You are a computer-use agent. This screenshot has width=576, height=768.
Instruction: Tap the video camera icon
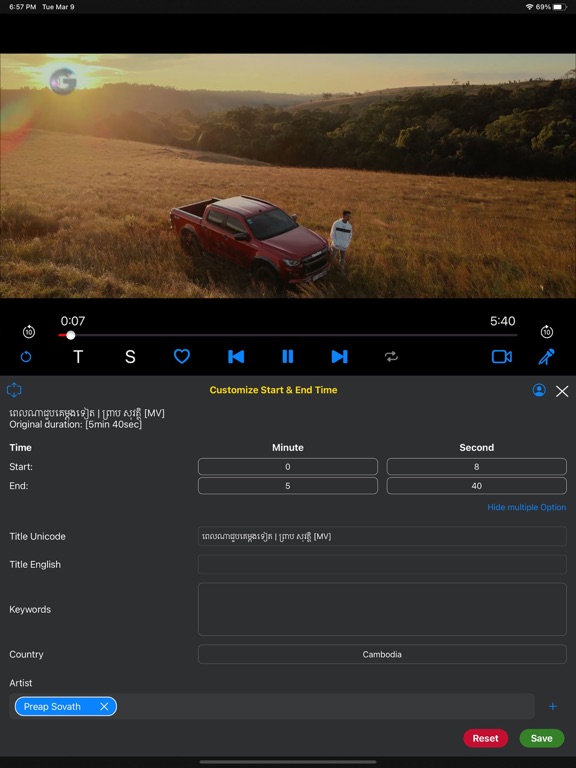click(502, 357)
